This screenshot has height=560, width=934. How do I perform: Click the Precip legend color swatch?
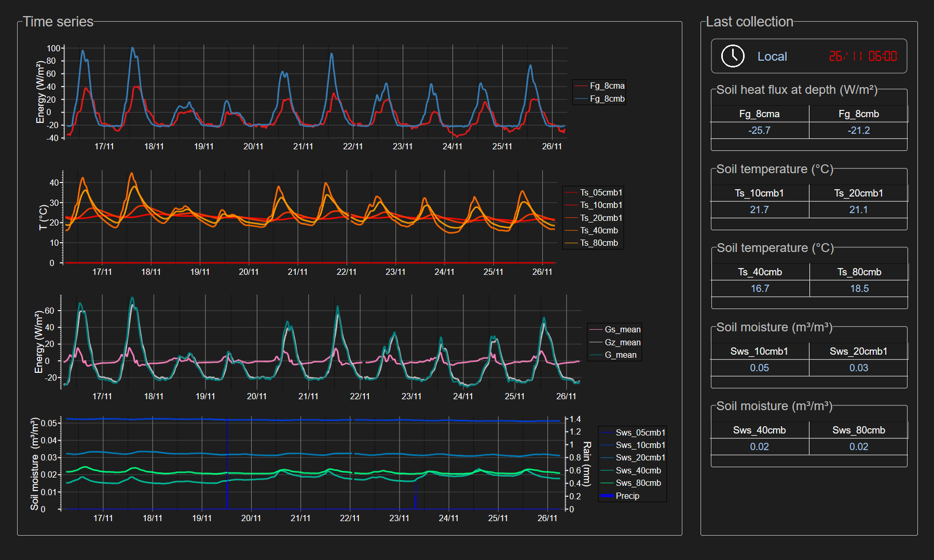pyautogui.click(x=607, y=496)
